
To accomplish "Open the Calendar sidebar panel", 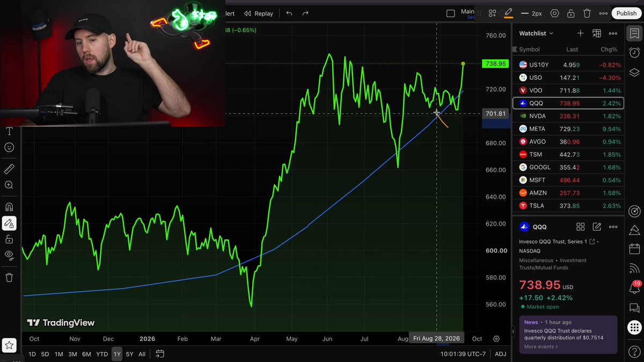I will coord(634,249).
